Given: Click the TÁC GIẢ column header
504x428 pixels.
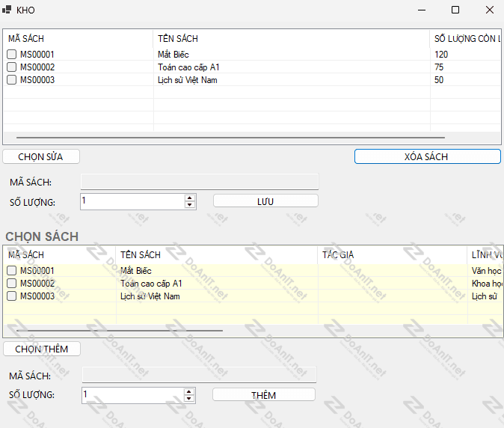Looking at the screenshot, I should click(392, 254).
